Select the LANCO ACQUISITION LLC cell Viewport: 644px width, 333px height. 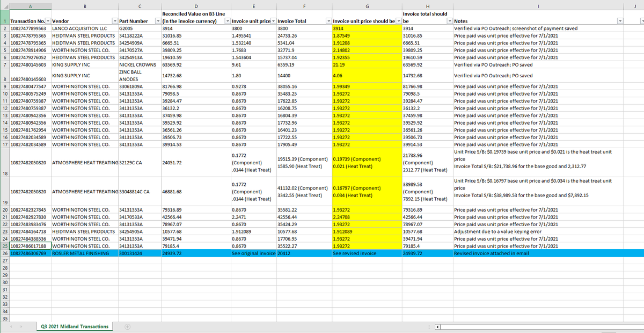click(x=84, y=28)
